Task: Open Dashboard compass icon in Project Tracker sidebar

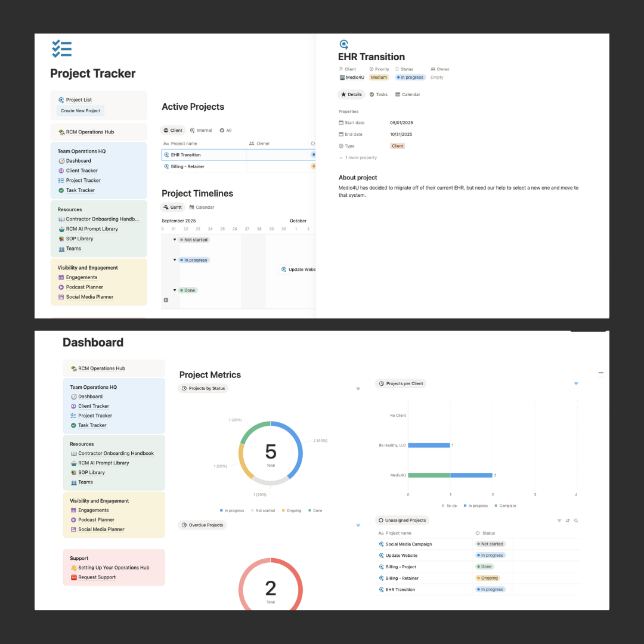Action: [x=61, y=161]
